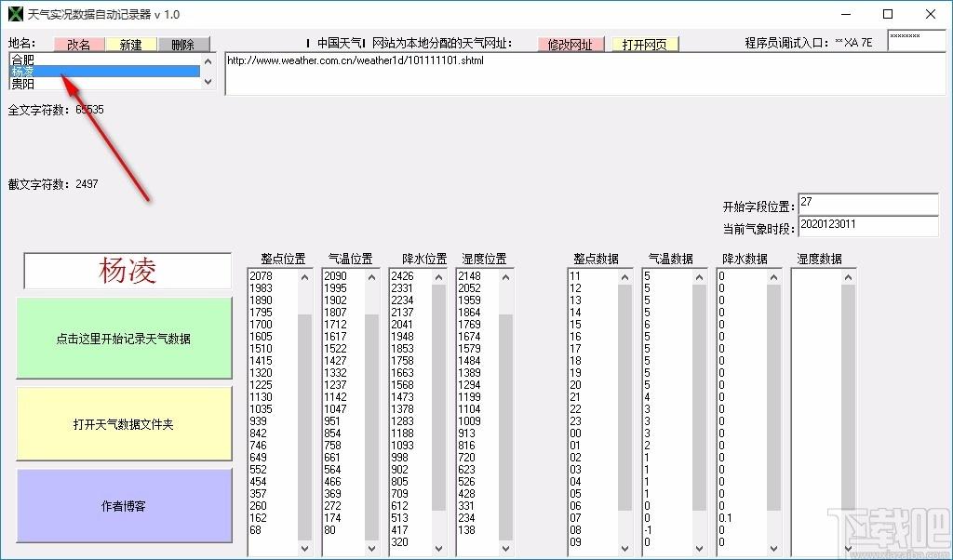Click up arrow of 整点位置 list scrollbar
This screenshot has width=953, height=560.
[305, 277]
